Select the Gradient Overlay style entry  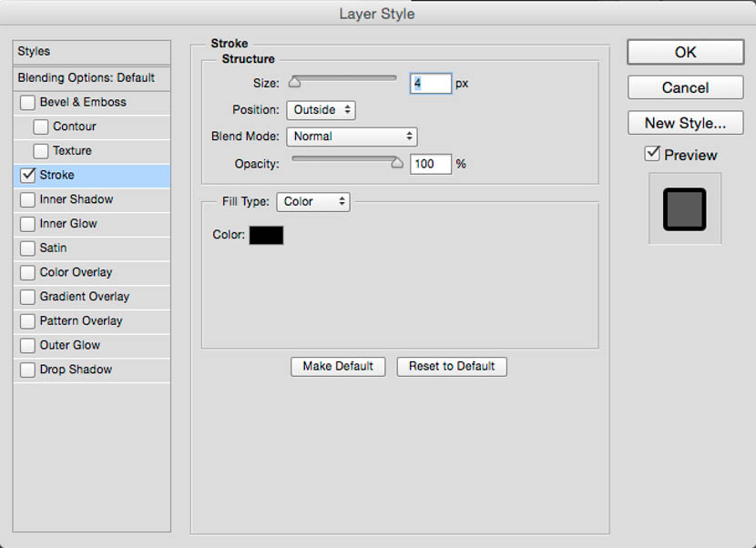tap(85, 297)
